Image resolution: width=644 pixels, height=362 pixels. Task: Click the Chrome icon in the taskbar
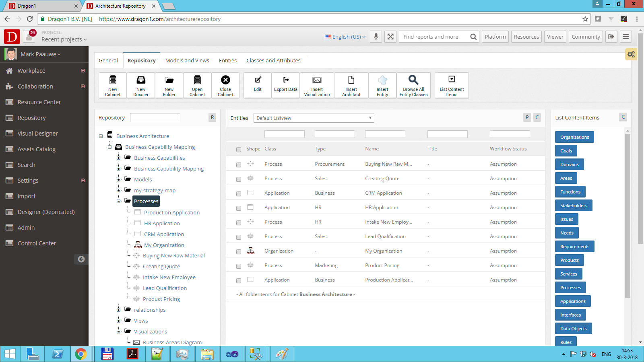(x=81, y=354)
